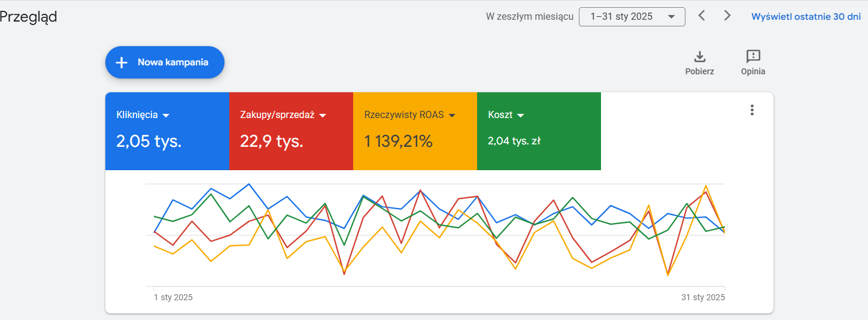The image size is (868, 320).
Task: Toggle the yellow 1 139,21% ROAS tile
Action: coord(415,131)
